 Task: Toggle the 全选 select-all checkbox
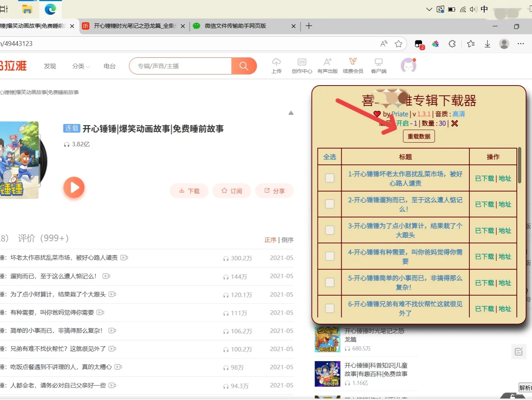click(329, 157)
